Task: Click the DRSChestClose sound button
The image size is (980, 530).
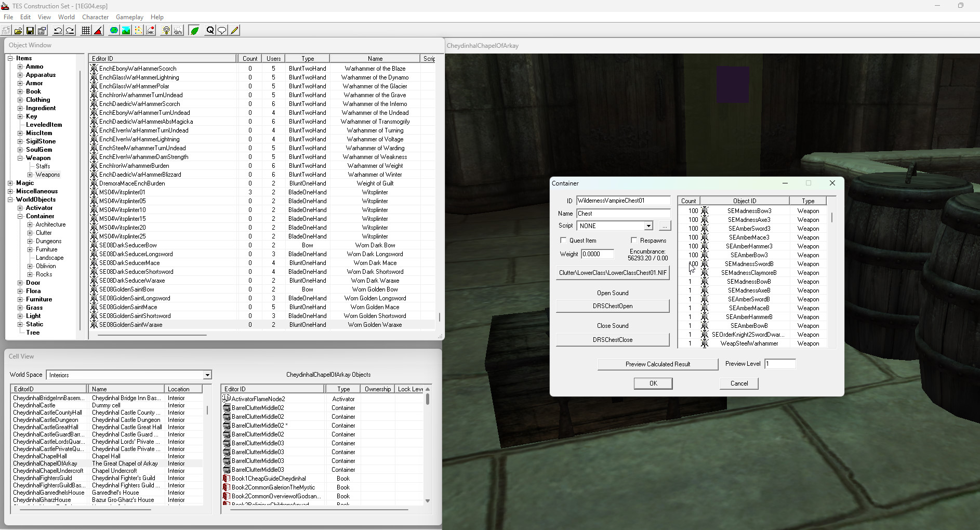Action: point(613,340)
